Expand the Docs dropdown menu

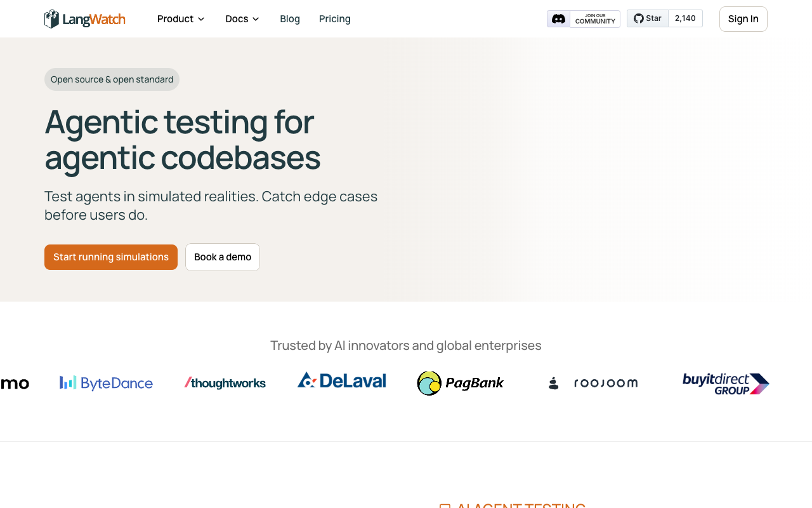(x=242, y=19)
